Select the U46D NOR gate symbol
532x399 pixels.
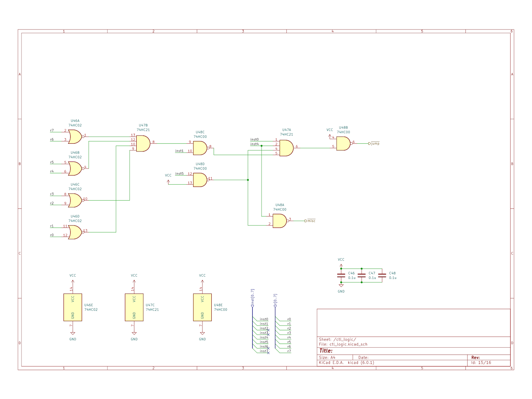(x=75, y=232)
